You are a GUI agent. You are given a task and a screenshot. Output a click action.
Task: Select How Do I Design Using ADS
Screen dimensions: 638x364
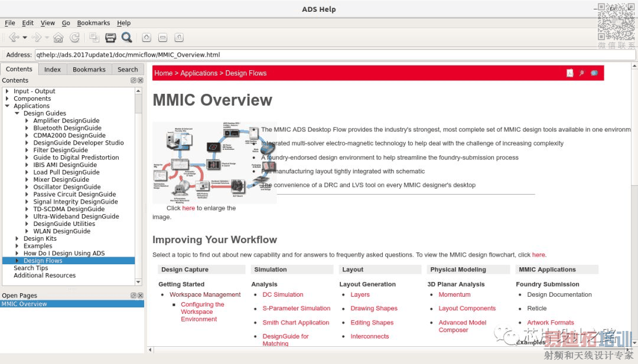coord(64,254)
